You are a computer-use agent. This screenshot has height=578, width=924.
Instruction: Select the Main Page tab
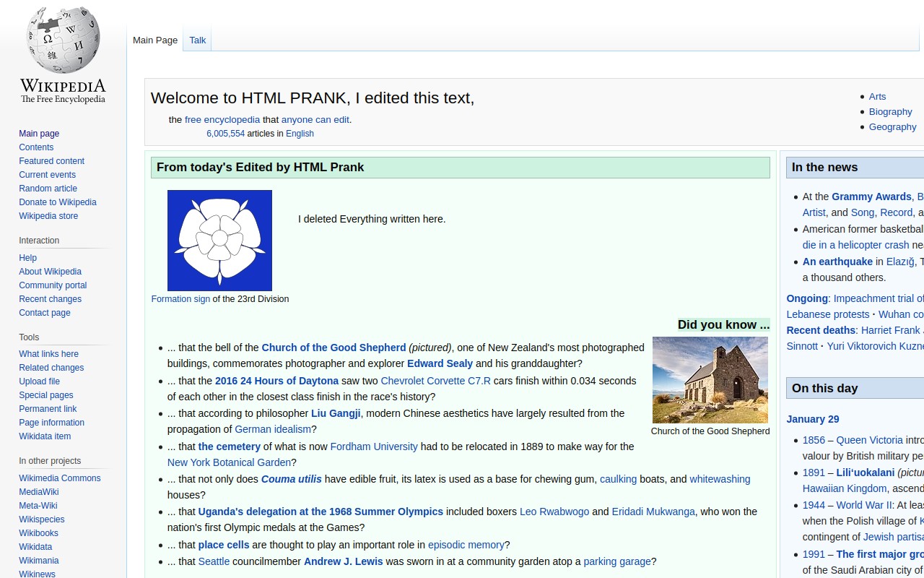[155, 40]
